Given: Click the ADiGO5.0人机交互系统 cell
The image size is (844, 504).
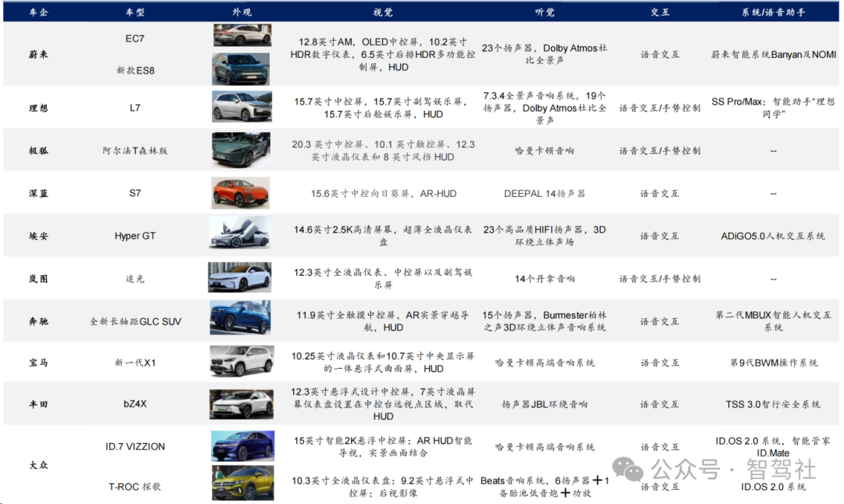Looking at the screenshot, I should [x=773, y=236].
